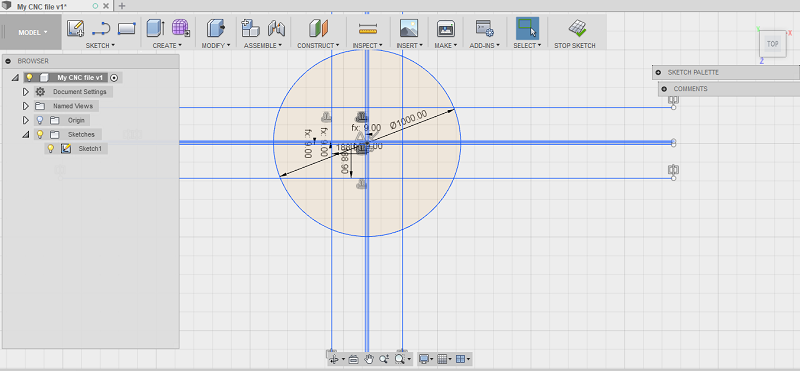
Task: Select the Line sketch tool
Action: tap(101, 28)
